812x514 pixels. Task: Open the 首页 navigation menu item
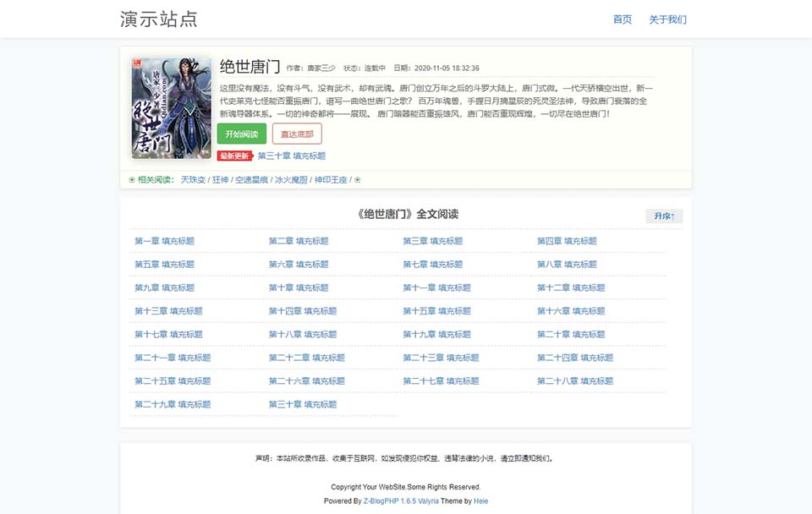[x=622, y=19]
